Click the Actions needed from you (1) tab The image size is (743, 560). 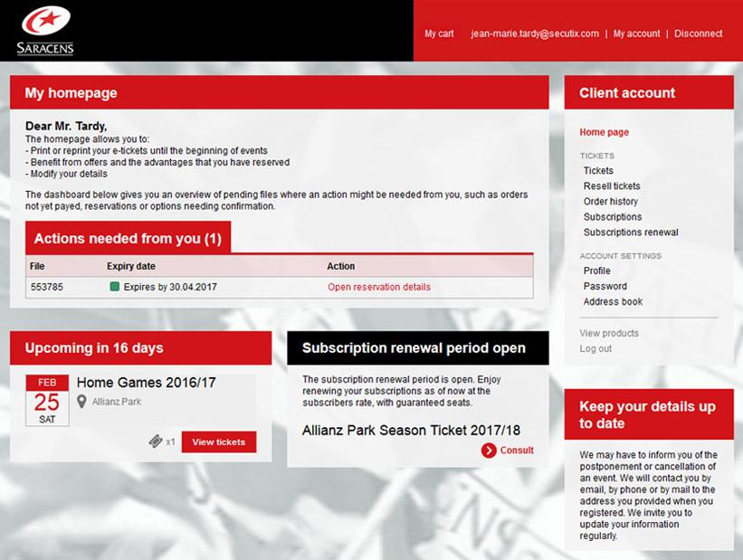tap(128, 238)
